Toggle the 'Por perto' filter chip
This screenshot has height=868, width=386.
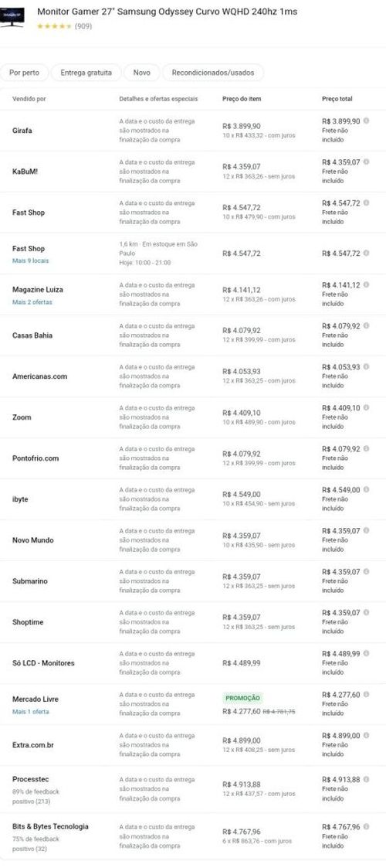[25, 73]
